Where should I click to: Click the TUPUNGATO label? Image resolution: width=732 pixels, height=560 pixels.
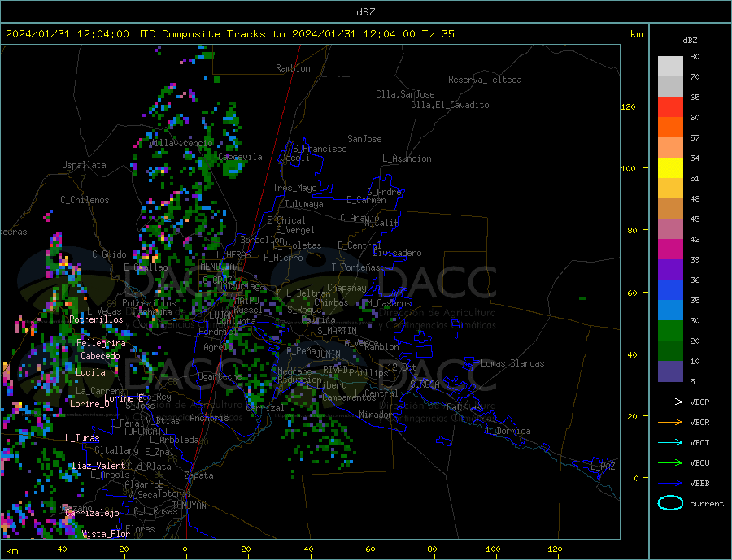(x=146, y=432)
